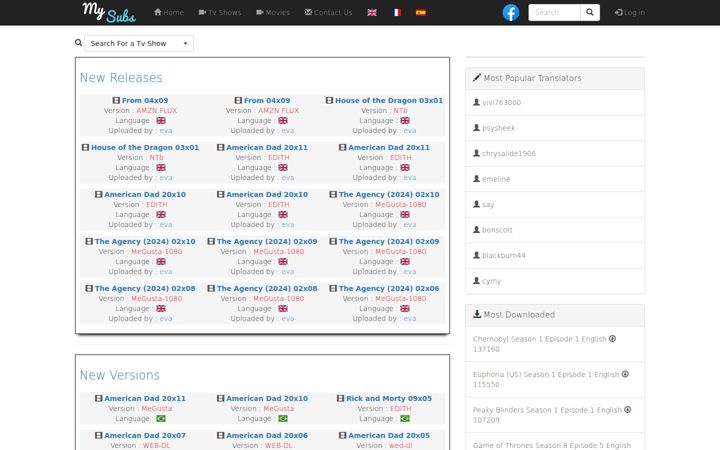
Task: Click the user icon beside cymy
Action: pyautogui.click(x=476, y=281)
